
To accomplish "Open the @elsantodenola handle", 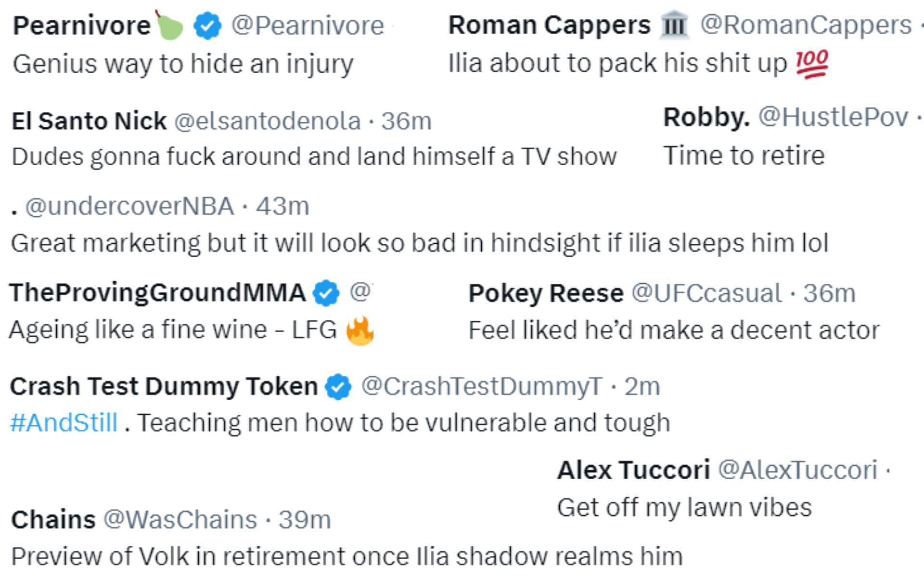I will coord(268,121).
